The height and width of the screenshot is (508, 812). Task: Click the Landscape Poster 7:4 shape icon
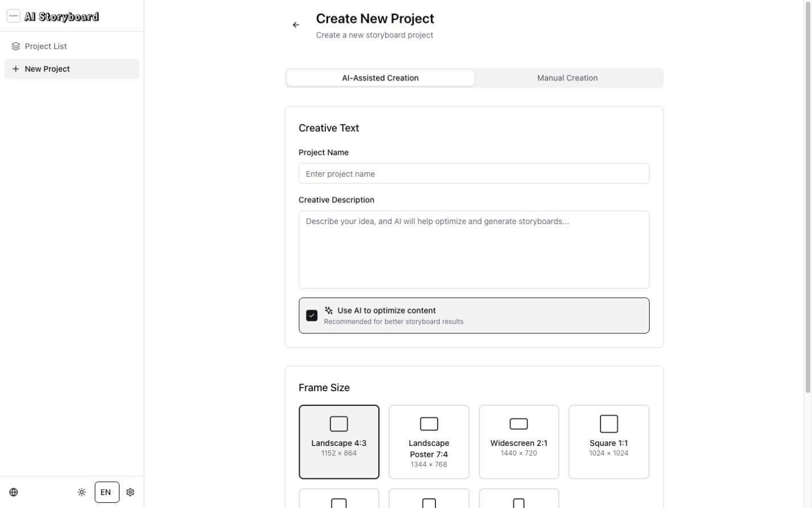[429, 424]
